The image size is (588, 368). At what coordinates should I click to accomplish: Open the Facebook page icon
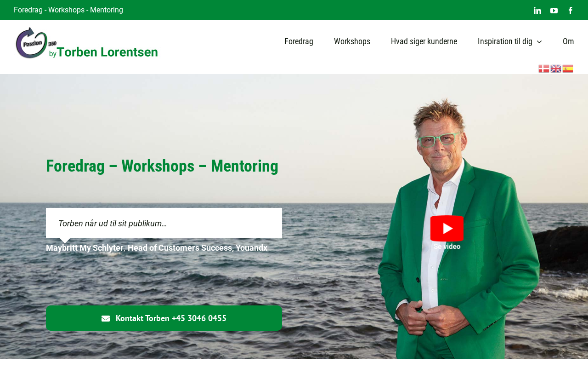click(x=571, y=11)
